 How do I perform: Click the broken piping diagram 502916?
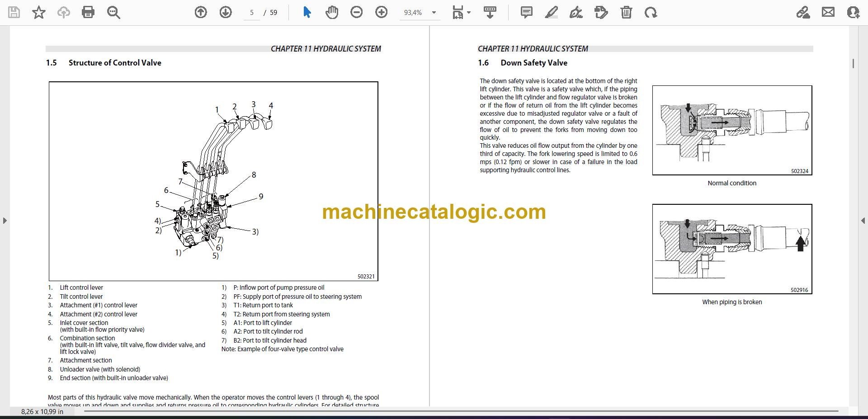click(732, 249)
